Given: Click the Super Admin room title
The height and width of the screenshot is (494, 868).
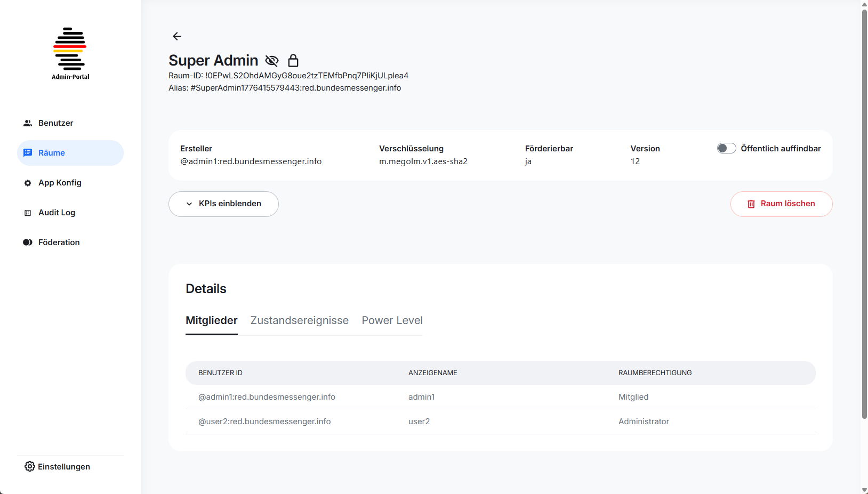Looking at the screenshot, I should click(x=213, y=60).
